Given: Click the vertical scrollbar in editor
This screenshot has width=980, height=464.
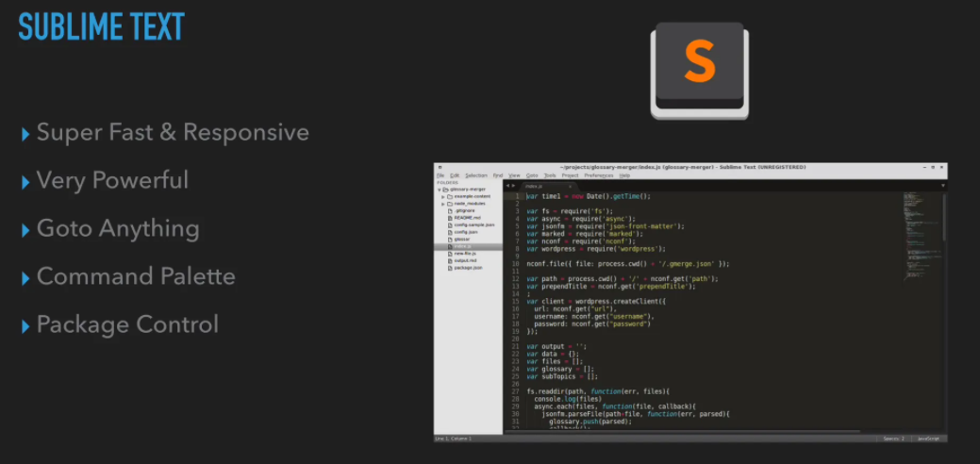Looking at the screenshot, I should 944,216.
